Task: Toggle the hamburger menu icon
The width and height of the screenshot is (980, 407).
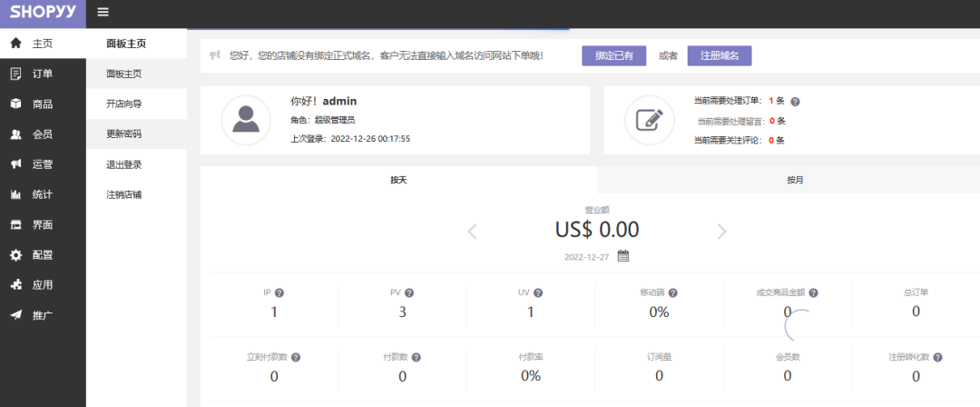Action: (103, 12)
